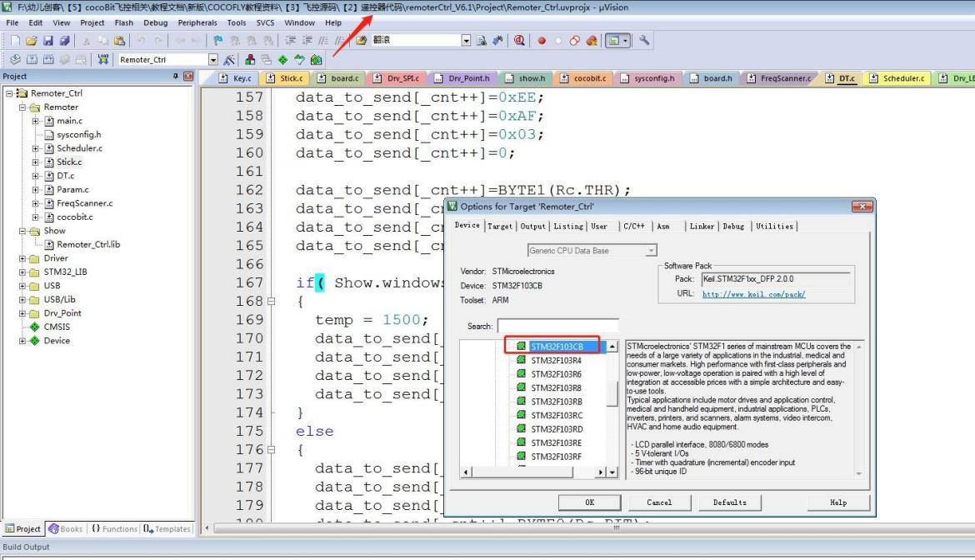
Task: Click the Save All icon
Action: coord(64,41)
